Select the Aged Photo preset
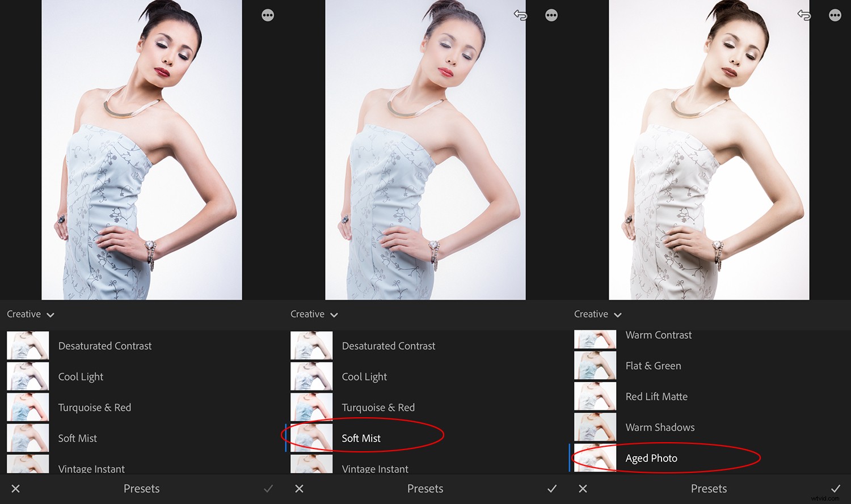This screenshot has height=504, width=851. tap(651, 458)
